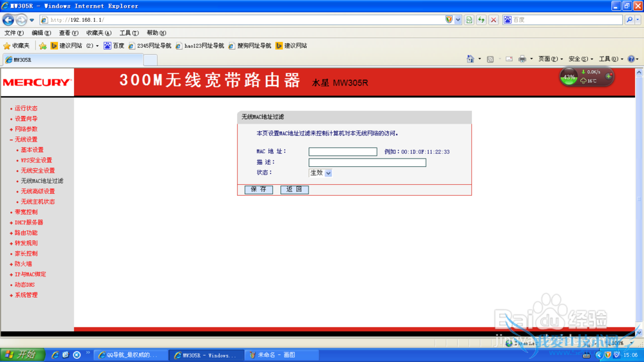The height and width of the screenshot is (362, 644).
Task: Open the 文件 menu
Action: coord(14,33)
